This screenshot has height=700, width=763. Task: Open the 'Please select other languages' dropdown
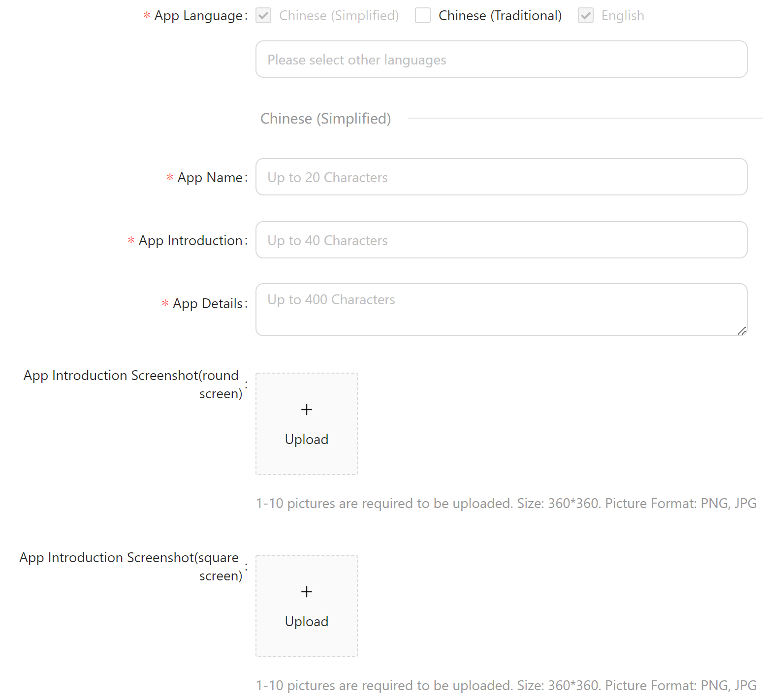(x=501, y=60)
